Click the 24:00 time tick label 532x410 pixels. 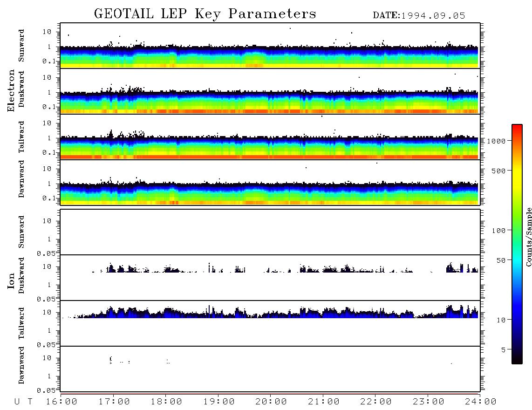(481, 402)
